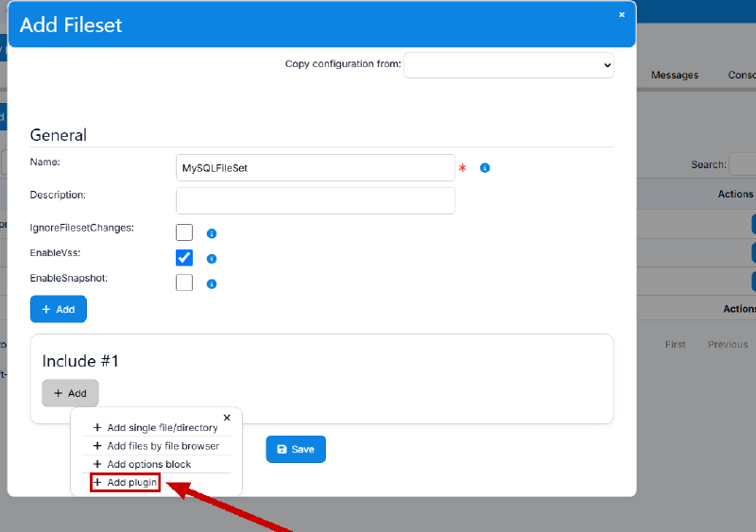Uncheck the EnableVss checkbox
Image resolution: width=756 pixels, height=532 pixels.
pyautogui.click(x=184, y=258)
